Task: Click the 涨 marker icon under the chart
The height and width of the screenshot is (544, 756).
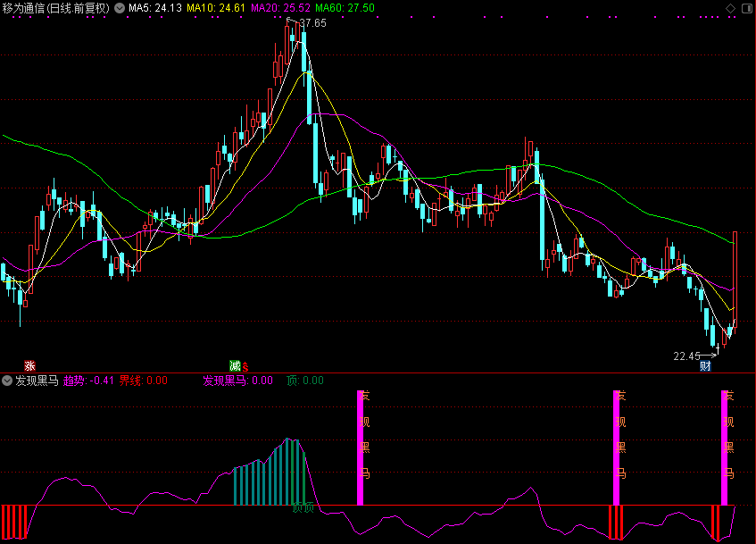Action: point(29,365)
